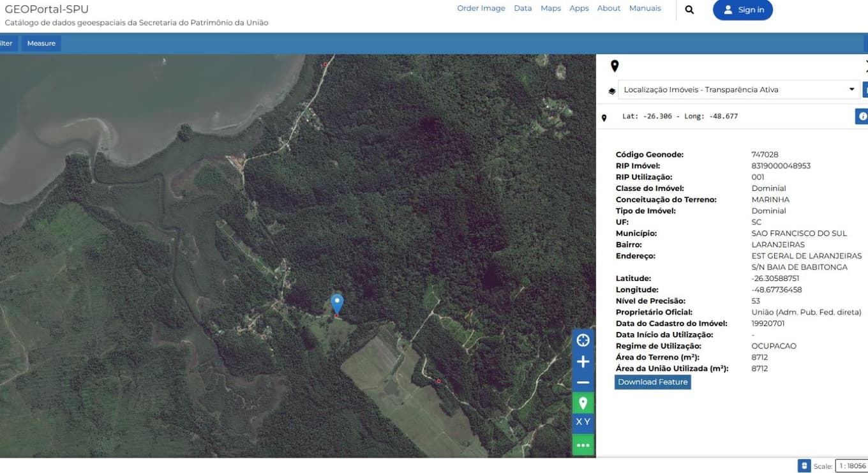The height and width of the screenshot is (473, 868).
Task: Click the user icon in Sign in
Action: click(x=728, y=10)
